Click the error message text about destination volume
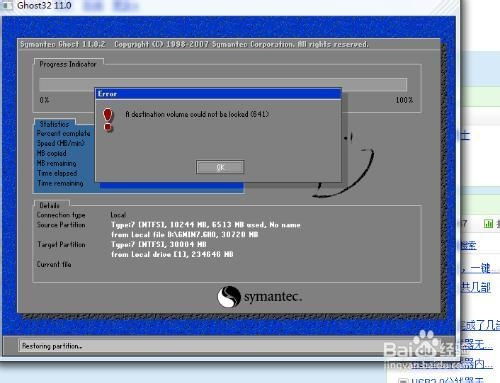 [197, 114]
